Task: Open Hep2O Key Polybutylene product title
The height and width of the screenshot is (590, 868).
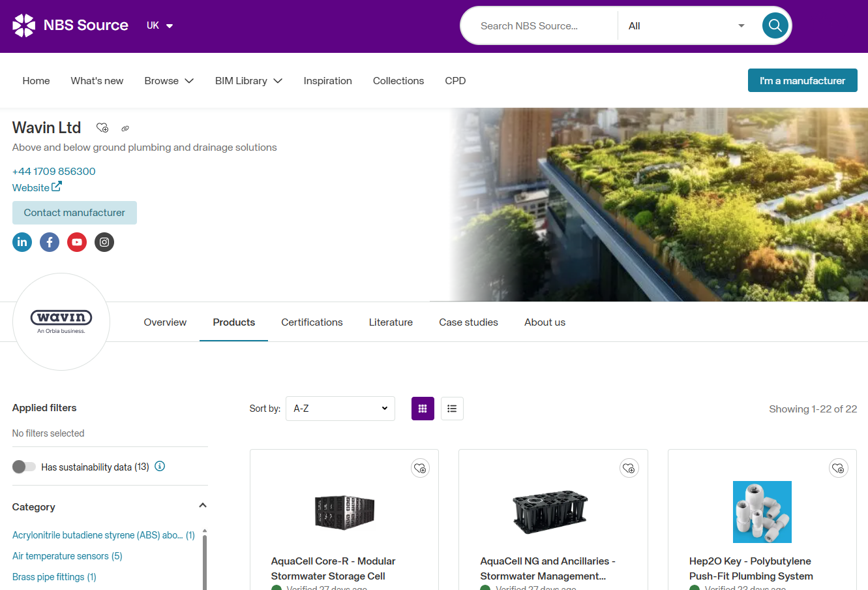Action: coord(751,568)
